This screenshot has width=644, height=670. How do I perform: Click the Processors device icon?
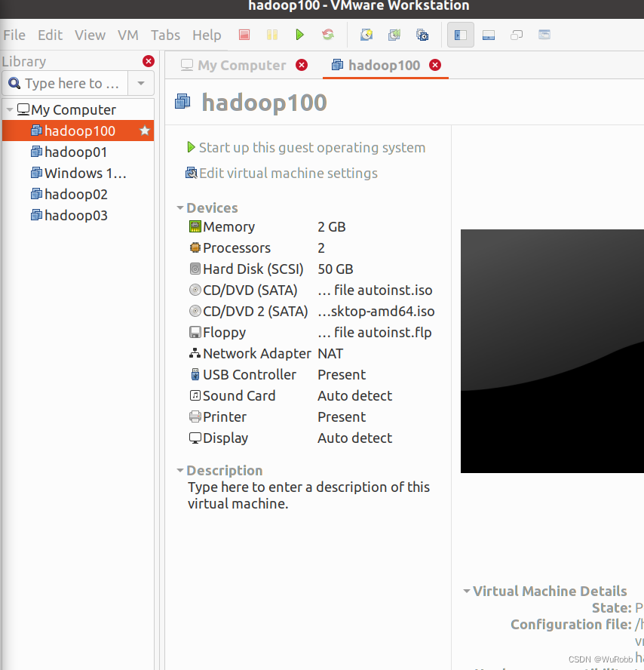pyautogui.click(x=195, y=247)
